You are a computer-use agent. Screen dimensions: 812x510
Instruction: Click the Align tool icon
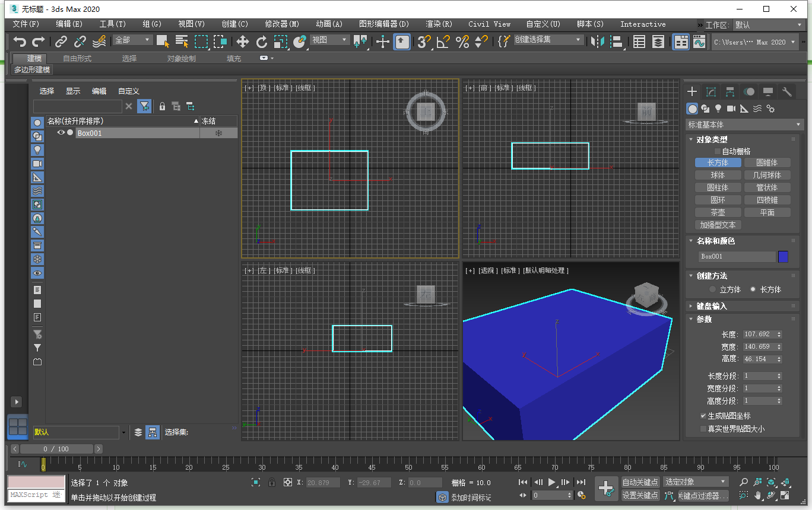(617, 42)
